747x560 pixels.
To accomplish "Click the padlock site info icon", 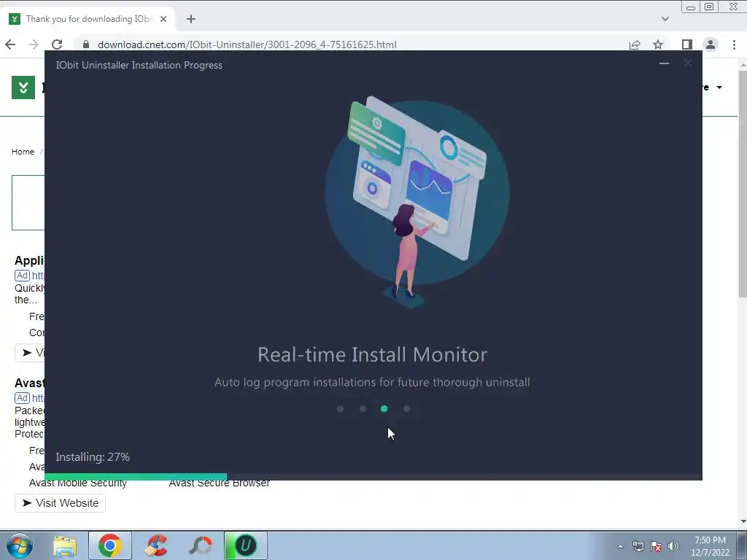I will point(86,44).
